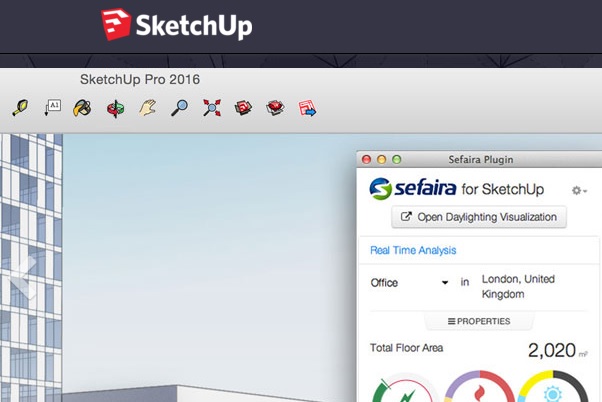Click Open Daylighting Visualization button

[479, 217]
